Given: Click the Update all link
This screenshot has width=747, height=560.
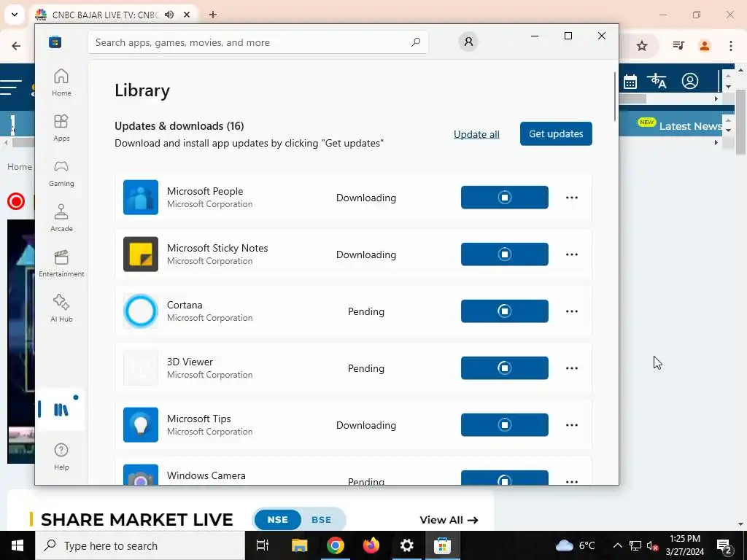Looking at the screenshot, I should [x=476, y=134].
